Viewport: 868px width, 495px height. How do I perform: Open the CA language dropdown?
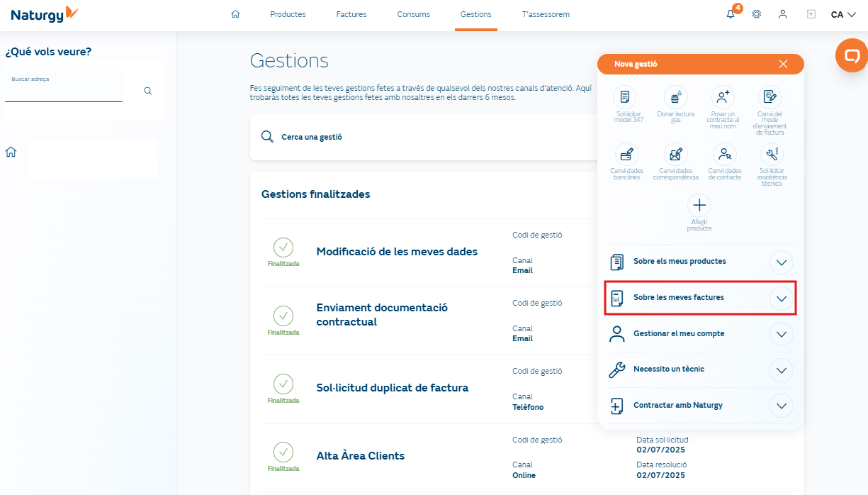[842, 14]
